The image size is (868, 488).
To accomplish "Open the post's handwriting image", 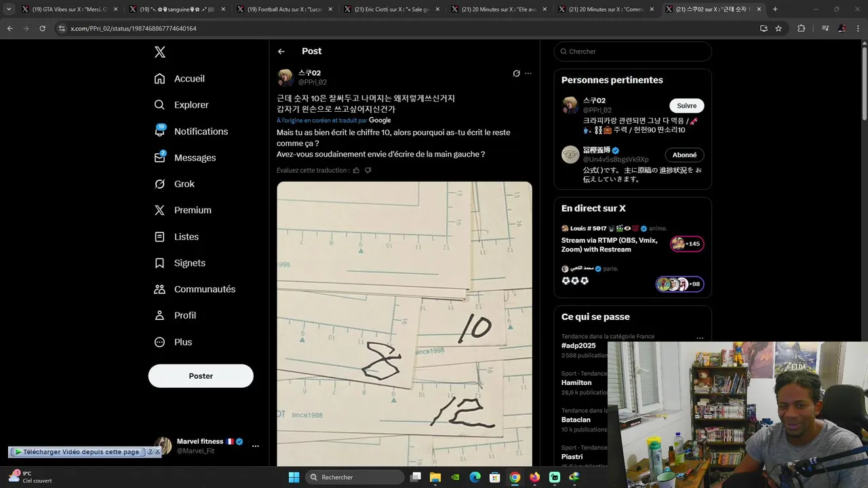I will (404, 323).
